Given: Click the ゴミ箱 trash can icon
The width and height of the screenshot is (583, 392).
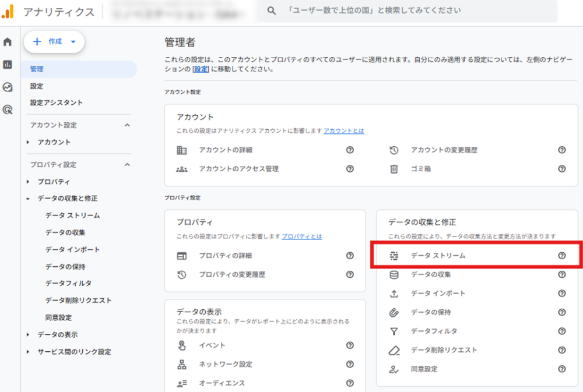Looking at the screenshot, I should point(394,169).
